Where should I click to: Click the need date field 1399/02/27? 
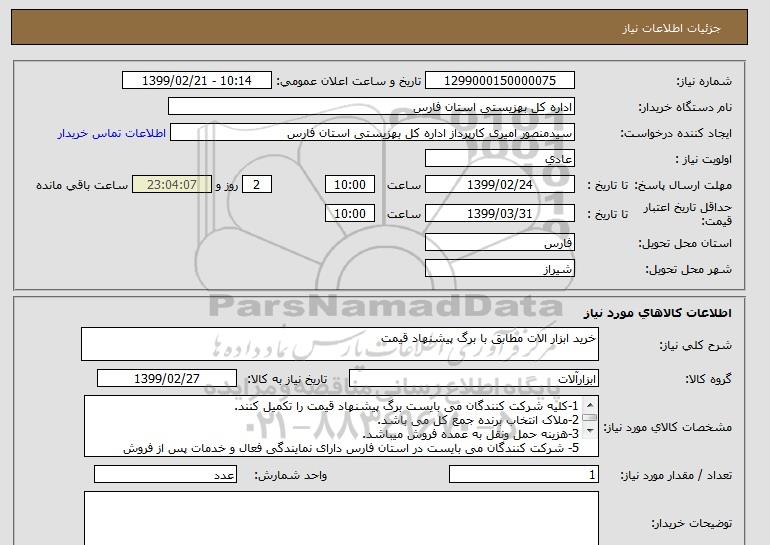coord(167,379)
